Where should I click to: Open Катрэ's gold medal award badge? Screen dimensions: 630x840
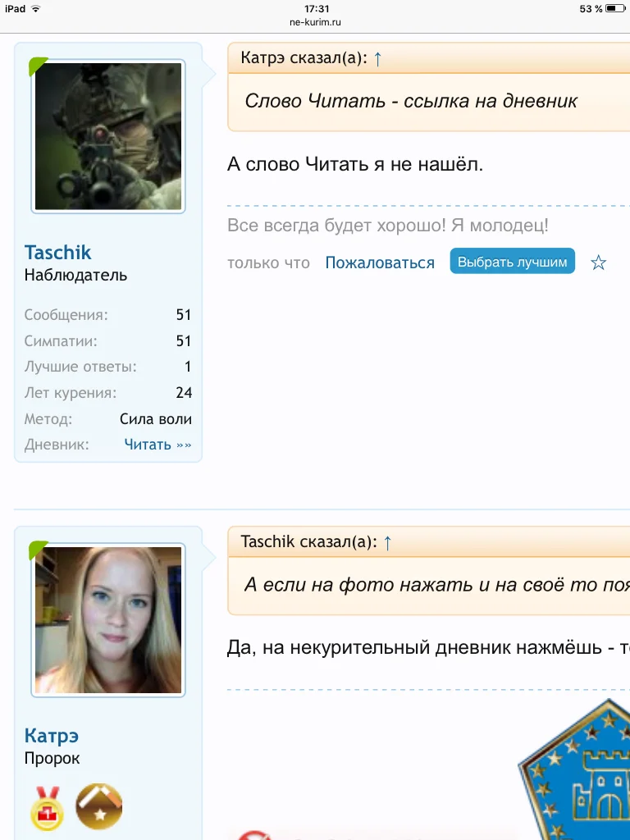[47, 808]
